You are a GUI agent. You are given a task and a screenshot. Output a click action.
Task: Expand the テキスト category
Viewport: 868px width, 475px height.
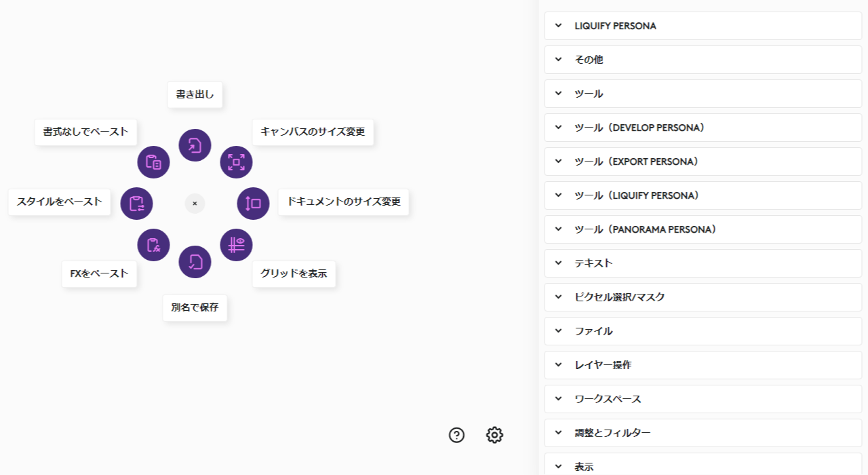coord(703,263)
